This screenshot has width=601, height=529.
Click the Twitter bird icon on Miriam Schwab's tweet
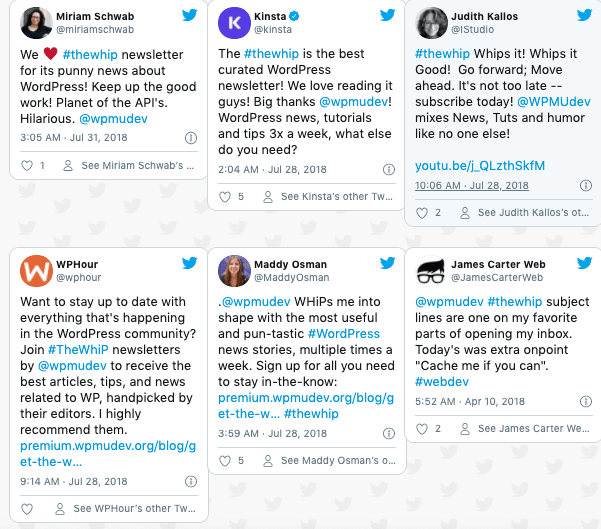click(190, 18)
